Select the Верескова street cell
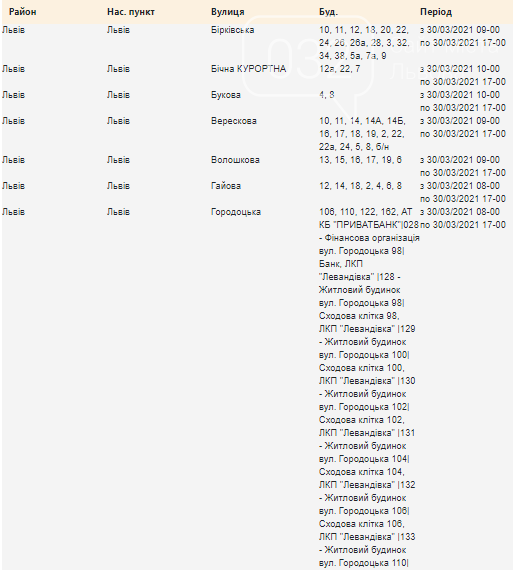This screenshot has height=570, width=513. 234,121
